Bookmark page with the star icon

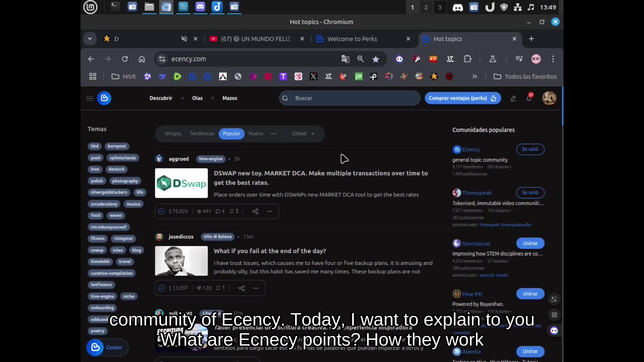point(376,59)
